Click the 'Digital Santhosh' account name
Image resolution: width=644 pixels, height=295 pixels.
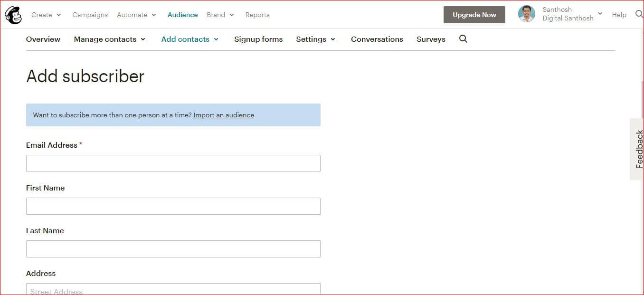(568, 19)
